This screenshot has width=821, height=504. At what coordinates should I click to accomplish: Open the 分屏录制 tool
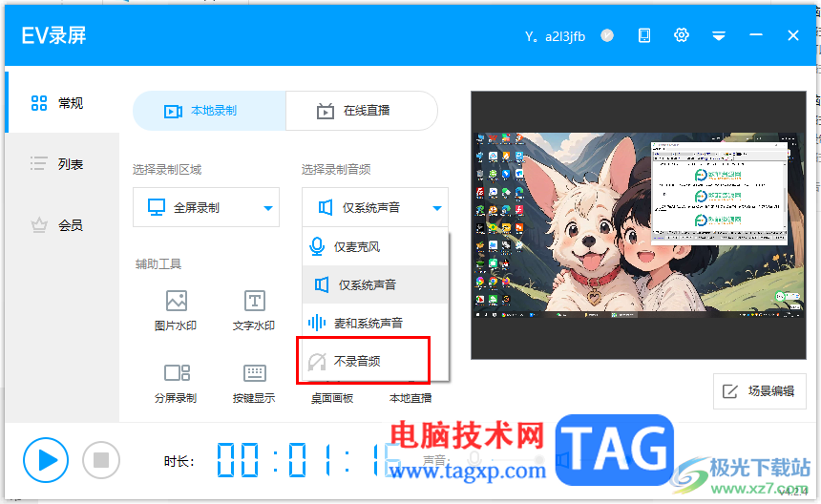pos(176,383)
